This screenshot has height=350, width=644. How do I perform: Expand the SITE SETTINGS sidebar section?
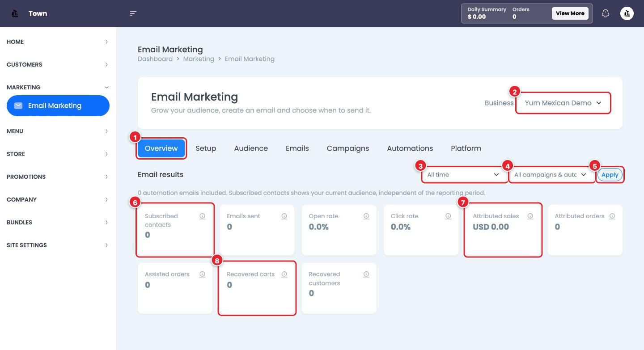57,245
